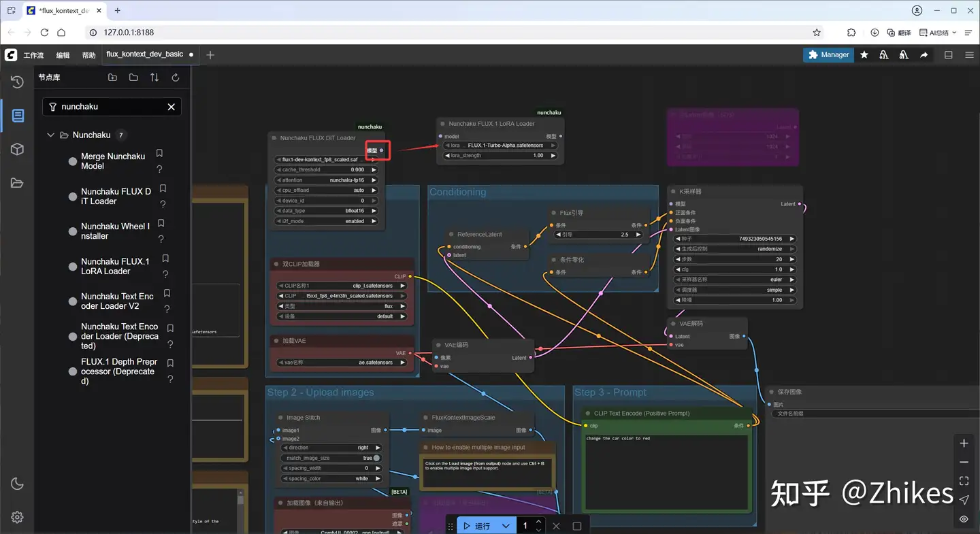Click the ComfyUI logo icon

pos(11,54)
